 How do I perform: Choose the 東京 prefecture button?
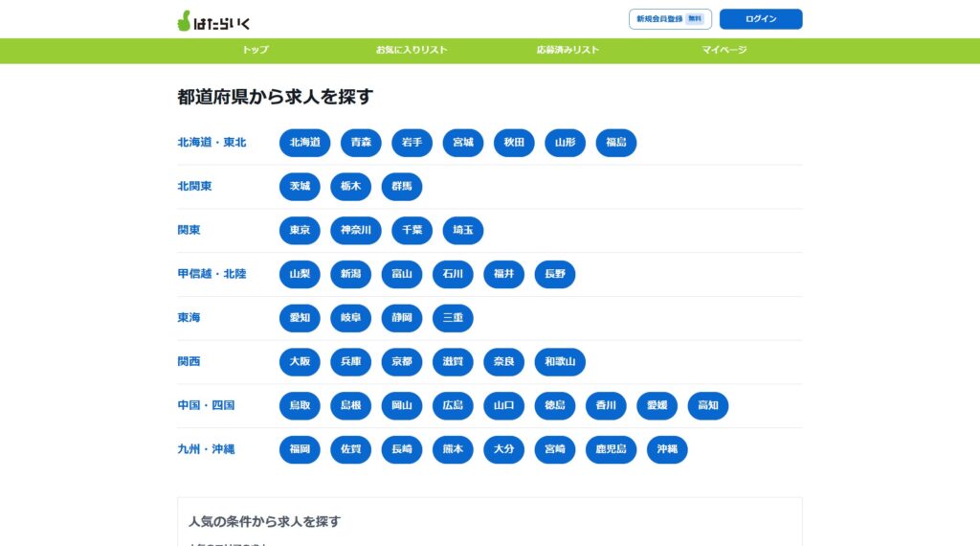point(300,230)
